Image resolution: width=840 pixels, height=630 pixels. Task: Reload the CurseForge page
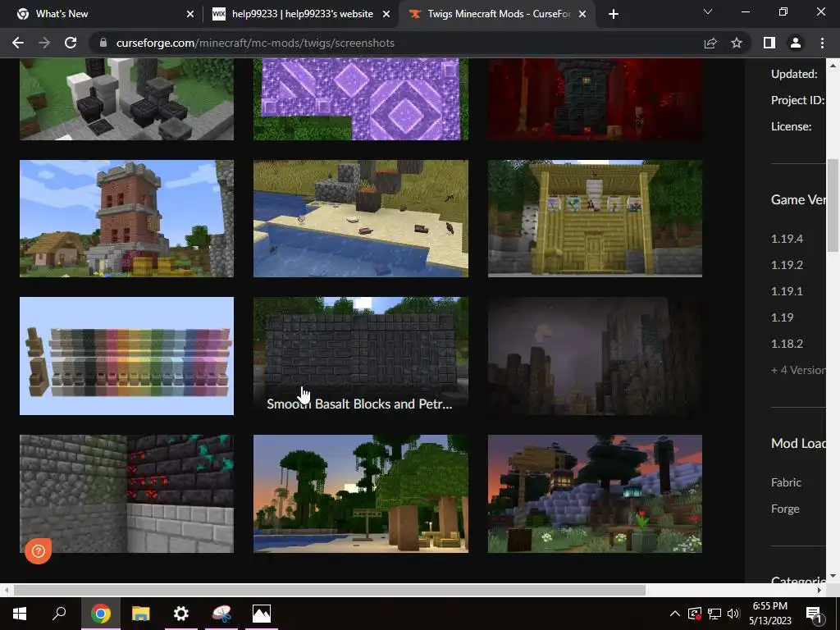click(71, 43)
